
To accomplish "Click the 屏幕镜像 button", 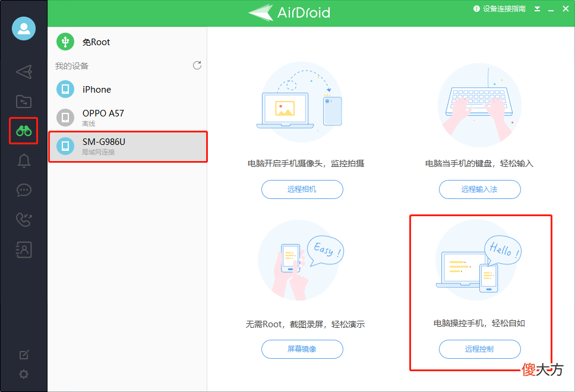I will [302, 349].
